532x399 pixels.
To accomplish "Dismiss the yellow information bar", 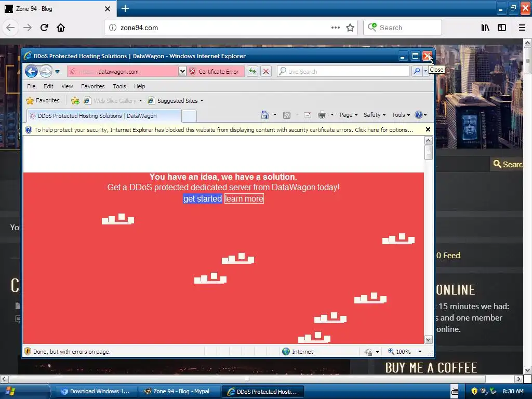I will [x=428, y=129].
